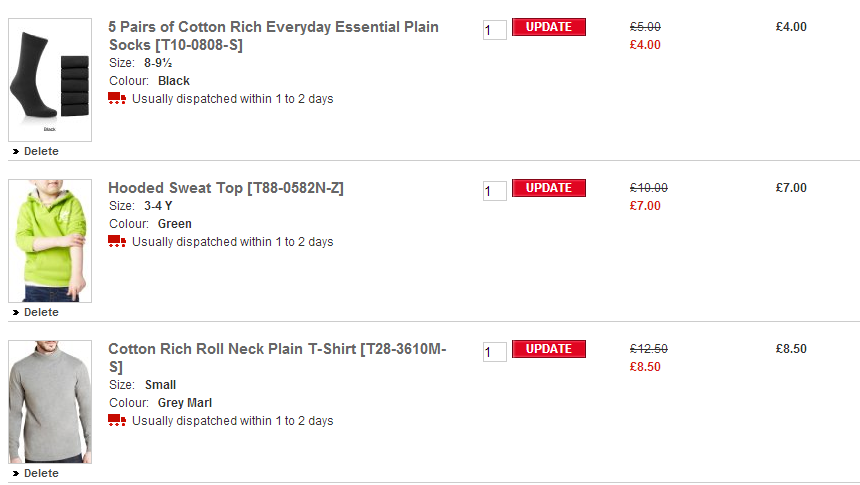860x485 pixels.
Task: Focus the socks quantity field
Action: (x=494, y=30)
